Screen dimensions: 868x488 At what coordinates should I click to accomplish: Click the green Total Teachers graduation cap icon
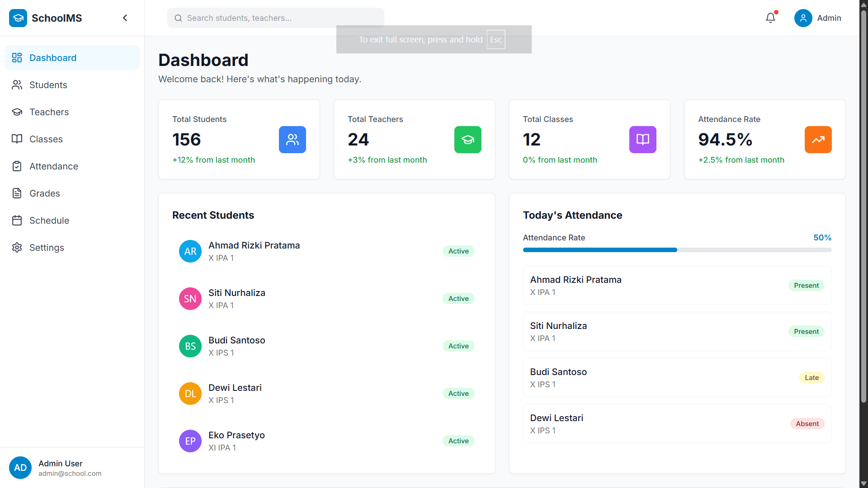[467, 140]
